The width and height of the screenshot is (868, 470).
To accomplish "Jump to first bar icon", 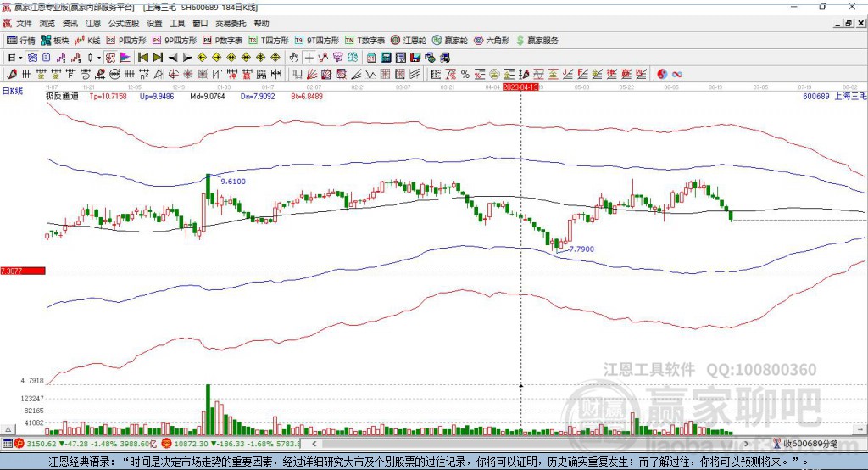I will click(x=142, y=58).
